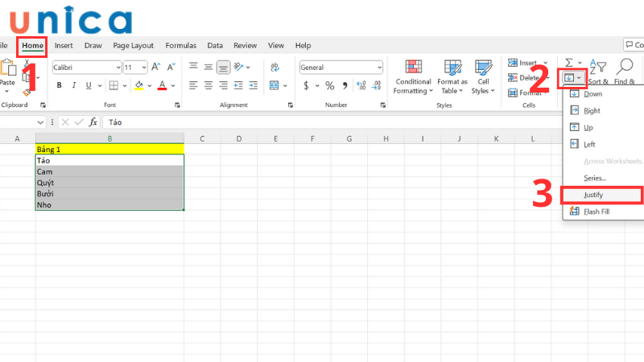Open Merge & Center dropdown arrow

[x=285, y=86]
